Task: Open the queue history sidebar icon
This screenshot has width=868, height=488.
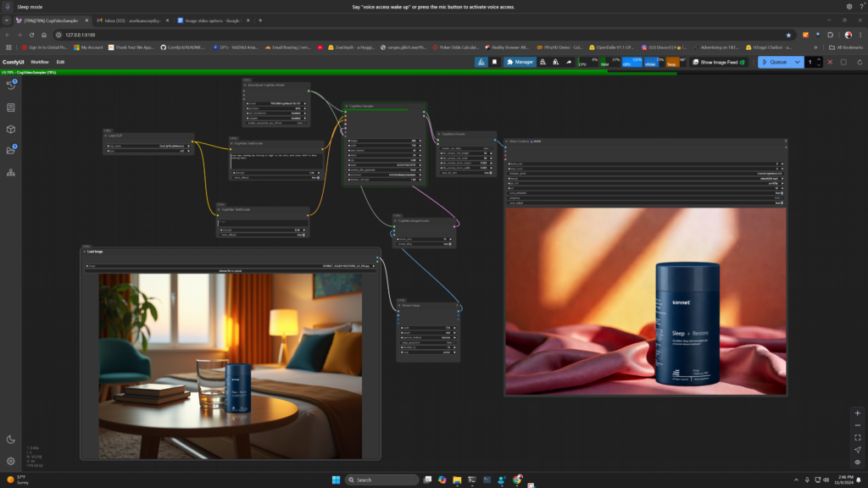Action: pyautogui.click(x=10, y=86)
